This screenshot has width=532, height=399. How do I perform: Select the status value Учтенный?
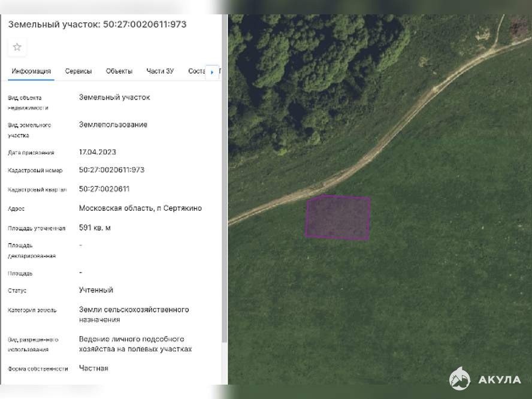click(x=96, y=290)
